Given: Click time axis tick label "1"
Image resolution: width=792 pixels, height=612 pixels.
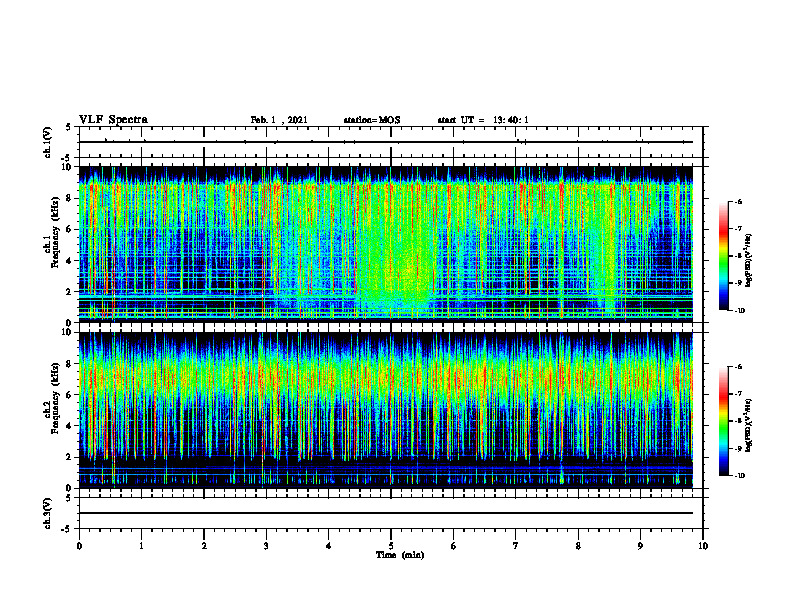Looking at the screenshot, I should point(141,546).
